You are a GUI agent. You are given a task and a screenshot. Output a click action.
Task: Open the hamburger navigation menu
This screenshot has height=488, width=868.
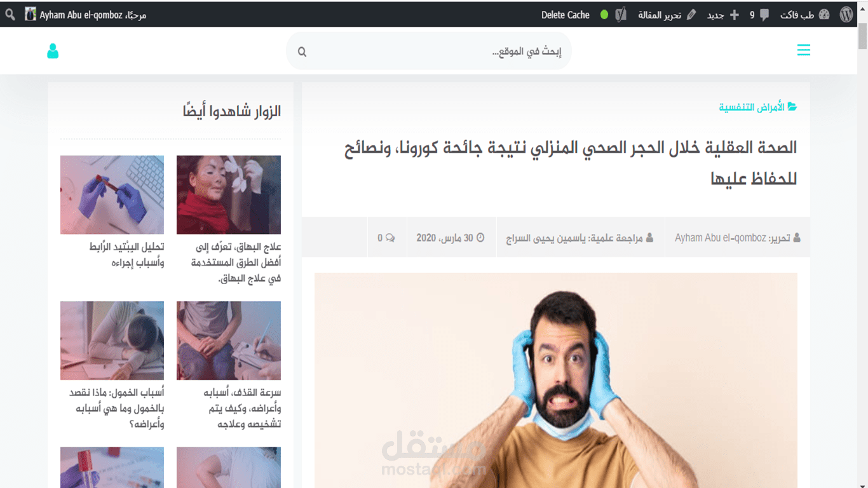coord(804,50)
